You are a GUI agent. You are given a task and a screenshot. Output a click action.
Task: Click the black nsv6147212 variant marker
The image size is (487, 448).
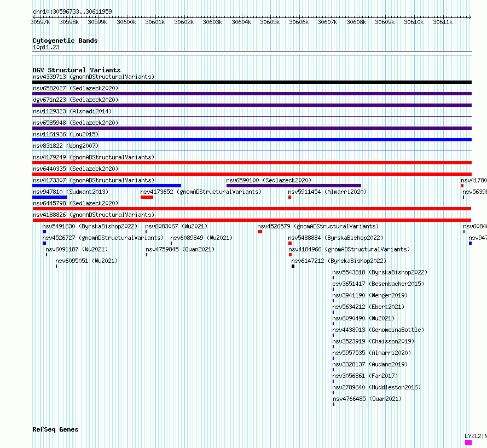[x=293, y=266]
